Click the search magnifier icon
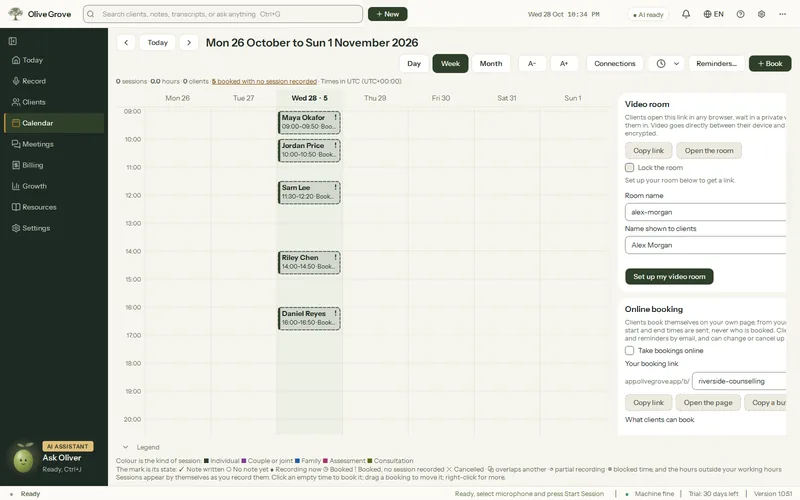The width and height of the screenshot is (800, 500). pos(91,14)
